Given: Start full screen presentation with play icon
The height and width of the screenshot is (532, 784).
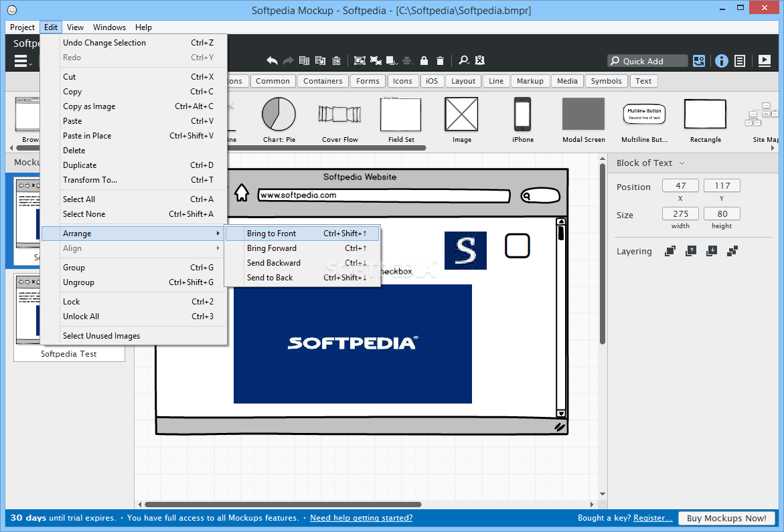Looking at the screenshot, I should coord(764,60).
